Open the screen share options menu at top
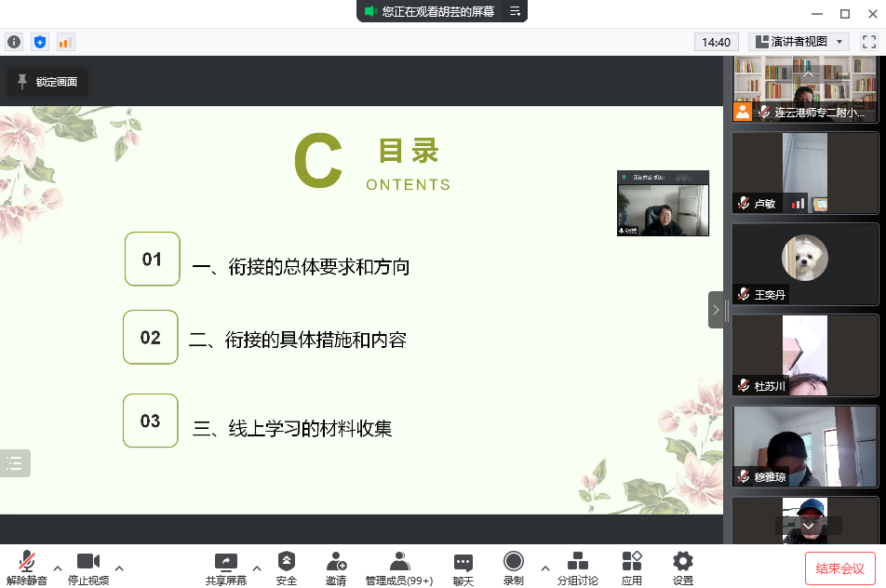 [x=515, y=11]
